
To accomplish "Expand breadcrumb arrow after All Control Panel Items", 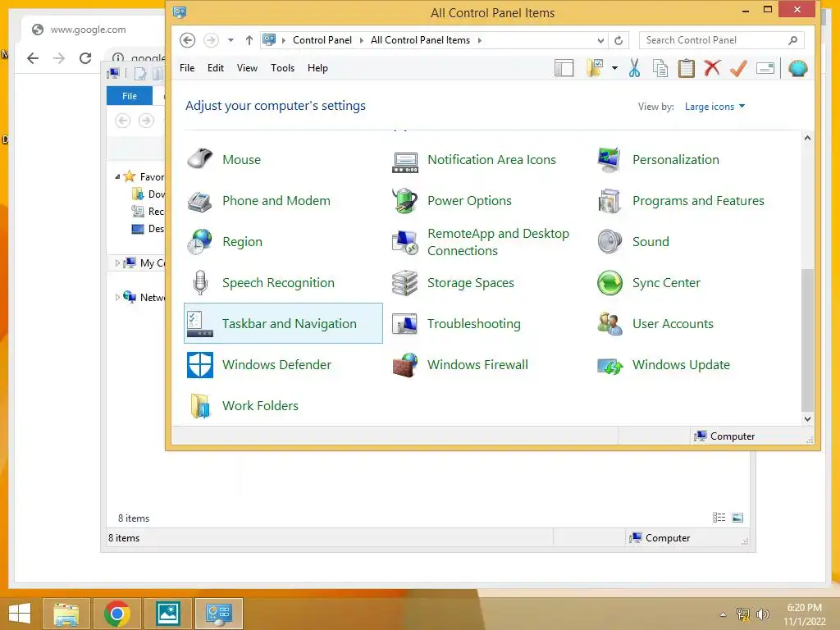I will (x=479, y=40).
